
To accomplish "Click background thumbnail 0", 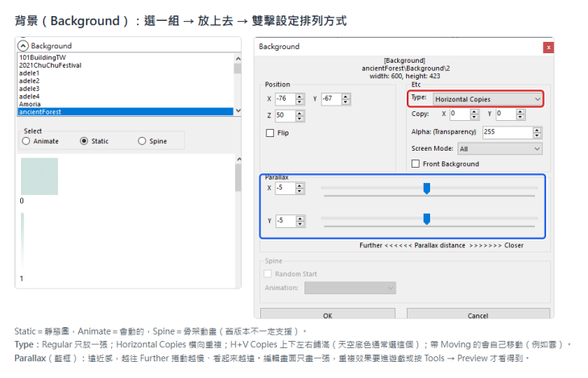I will (x=39, y=177).
